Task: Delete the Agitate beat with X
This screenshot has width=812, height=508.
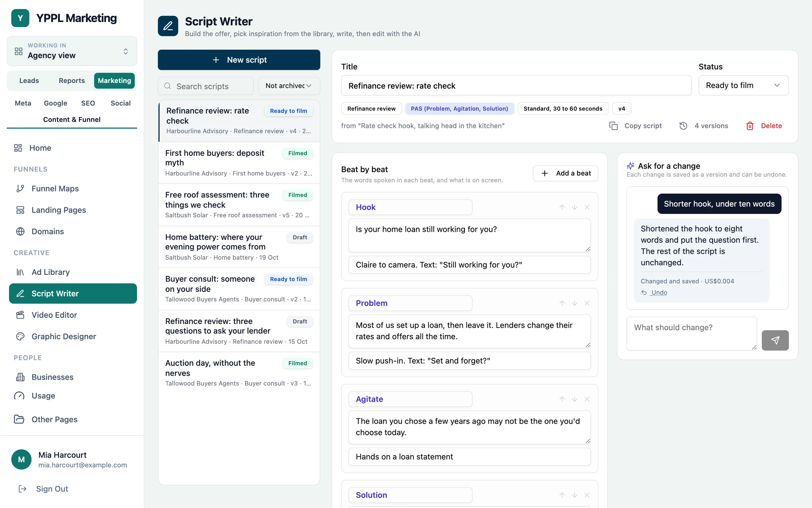Action: 587,399
